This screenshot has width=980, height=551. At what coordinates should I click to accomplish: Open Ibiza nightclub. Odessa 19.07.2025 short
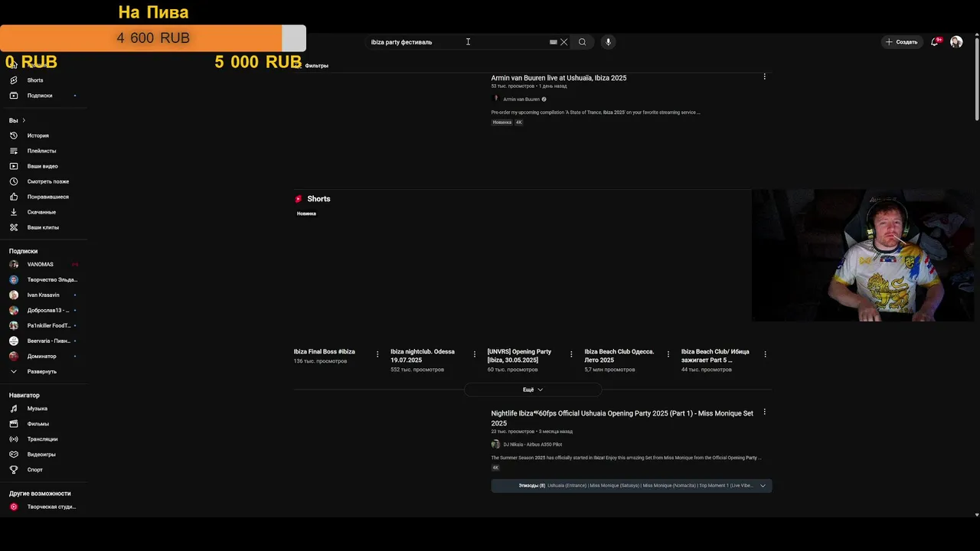point(423,356)
